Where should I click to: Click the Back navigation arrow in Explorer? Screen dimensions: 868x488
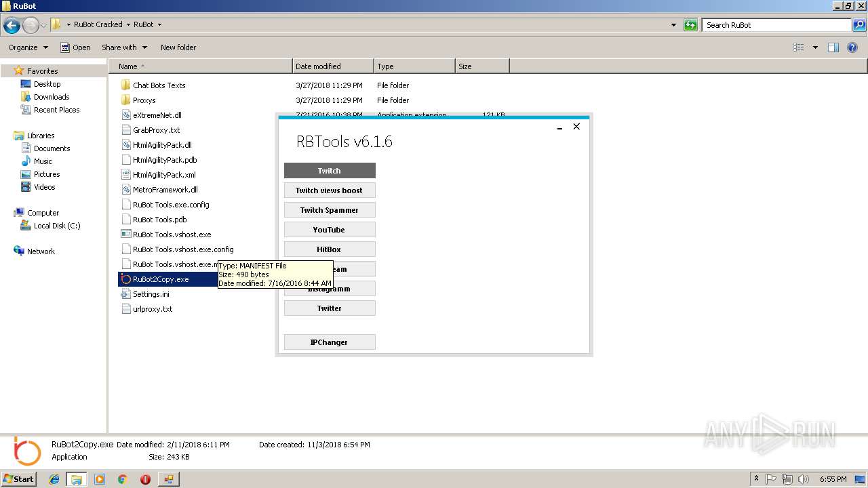point(12,26)
